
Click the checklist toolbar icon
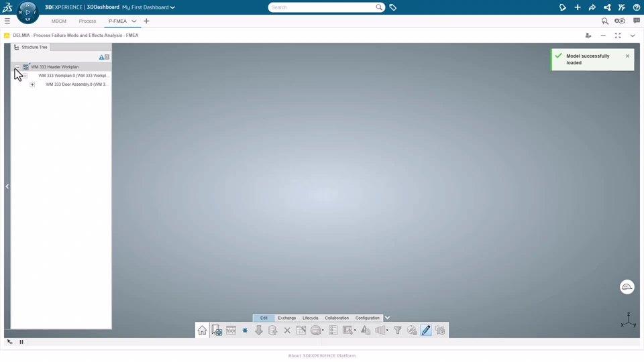(x=333, y=330)
